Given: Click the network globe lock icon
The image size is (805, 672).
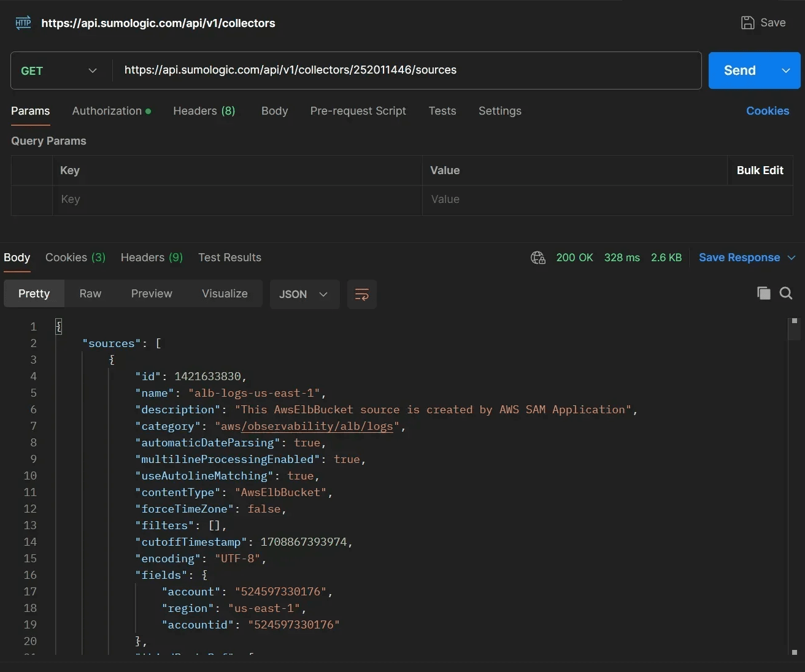Looking at the screenshot, I should (537, 258).
